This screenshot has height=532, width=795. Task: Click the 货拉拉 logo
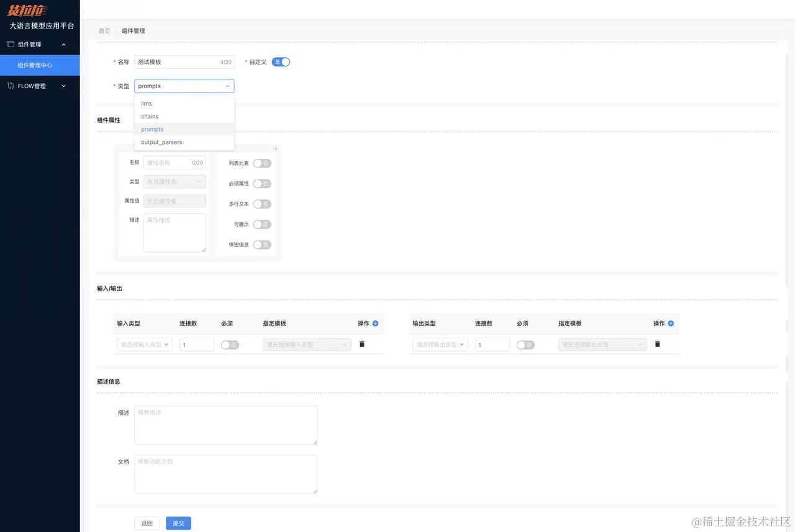pyautogui.click(x=27, y=11)
